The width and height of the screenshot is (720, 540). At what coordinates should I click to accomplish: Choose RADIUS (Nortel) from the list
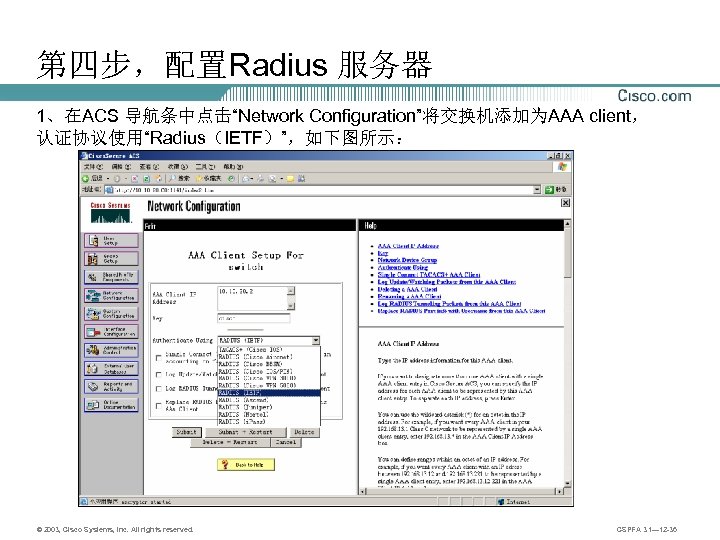click(x=269, y=414)
